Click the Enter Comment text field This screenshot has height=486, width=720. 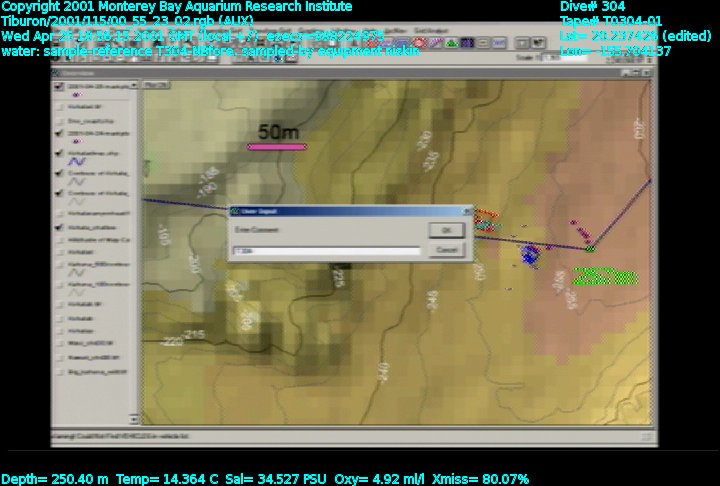pyautogui.click(x=326, y=251)
